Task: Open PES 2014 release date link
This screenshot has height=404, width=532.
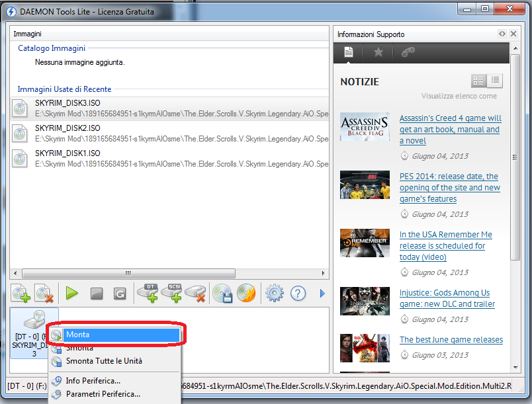Action: [x=449, y=188]
